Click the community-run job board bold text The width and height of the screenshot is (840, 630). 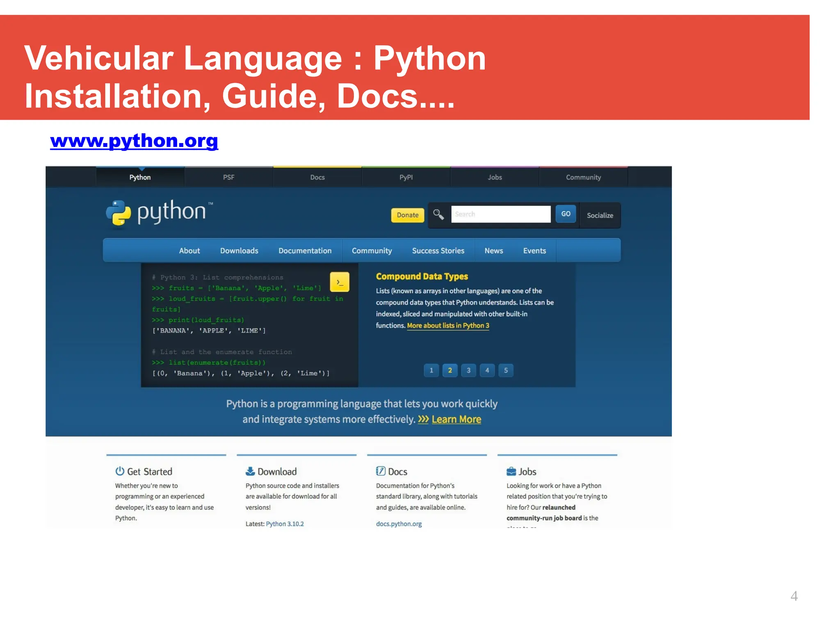pos(544,518)
